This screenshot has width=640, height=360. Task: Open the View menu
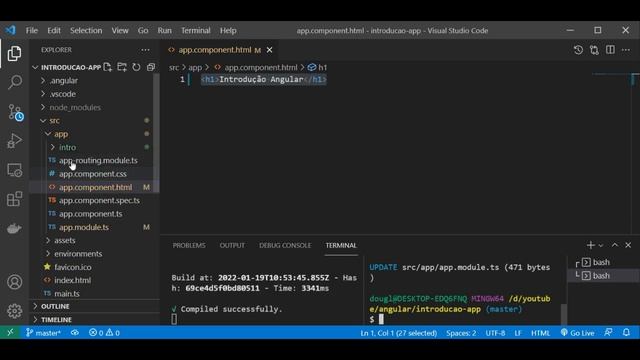click(x=120, y=31)
